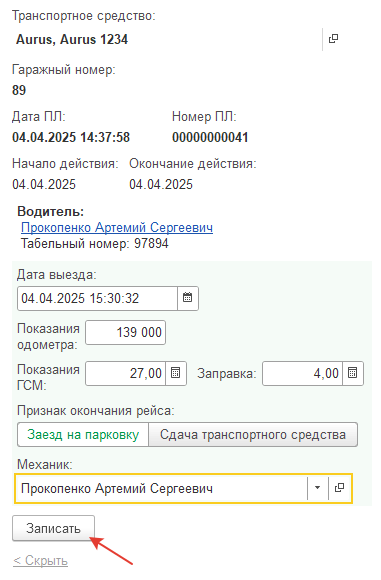Expand the Механик dropdown list
Image resolution: width=381 pixels, height=580 pixels.
pyautogui.click(x=318, y=488)
